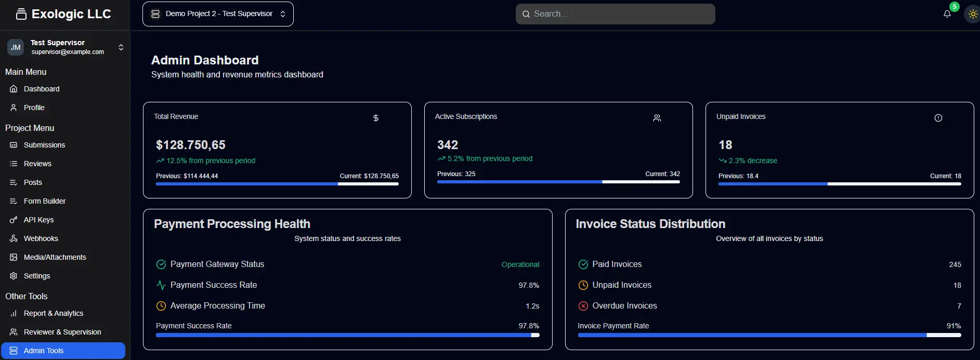Image resolution: width=980 pixels, height=360 pixels.
Task: Expand the Test Supervisor account switcher
Action: [121, 47]
